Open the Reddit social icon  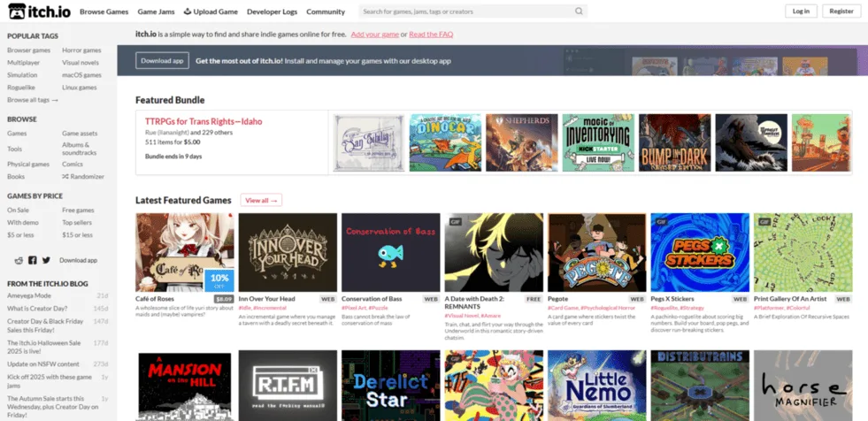(x=19, y=260)
